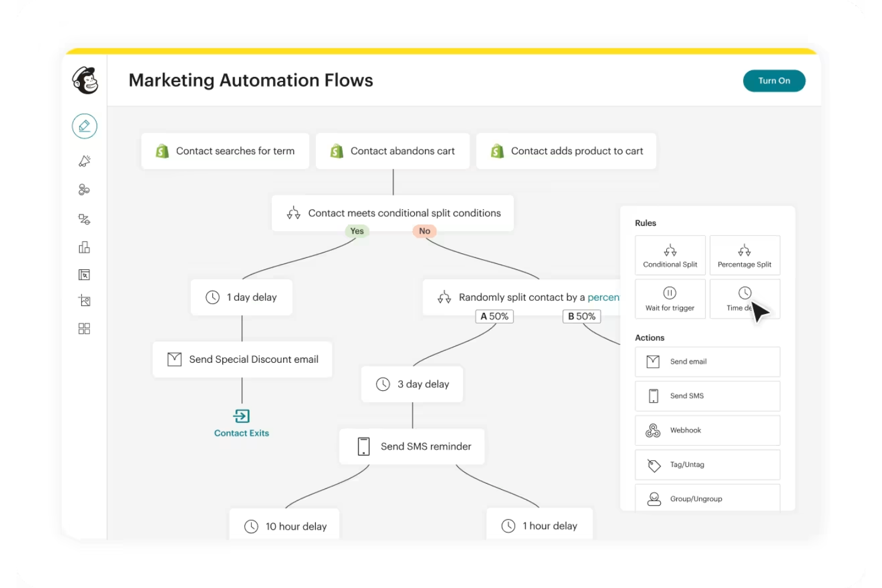The height and width of the screenshot is (588, 882).
Task: Click the Contact Exits link
Action: pyautogui.click(x=241, y=433)
